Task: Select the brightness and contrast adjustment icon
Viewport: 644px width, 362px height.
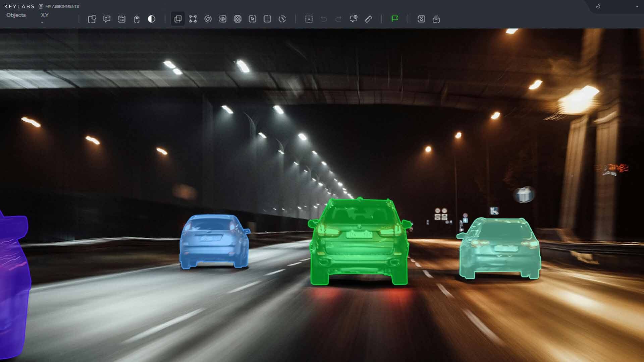Action: click(x=151, y=19)
